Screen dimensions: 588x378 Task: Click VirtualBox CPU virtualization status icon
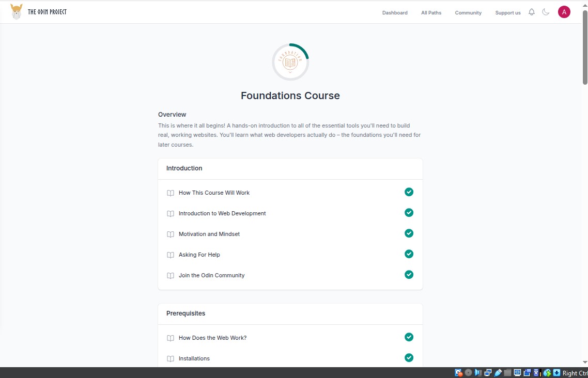click(537, 373)
